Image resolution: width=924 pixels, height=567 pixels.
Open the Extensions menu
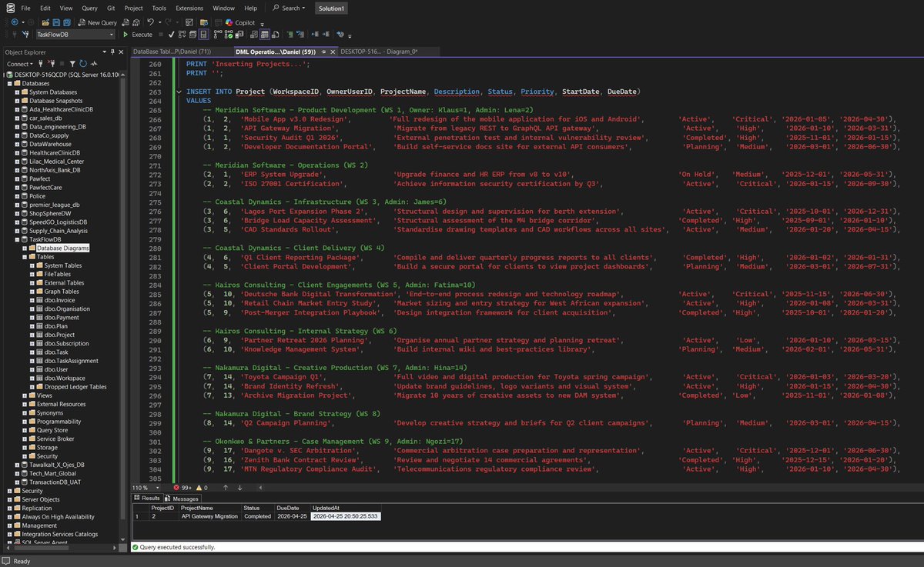[x=189, y=8]
